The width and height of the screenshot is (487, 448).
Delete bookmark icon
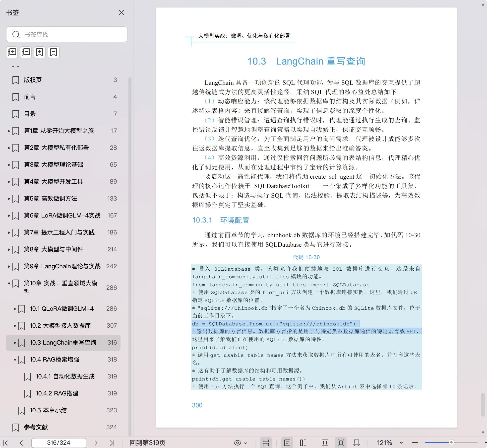tap(54, 52)
